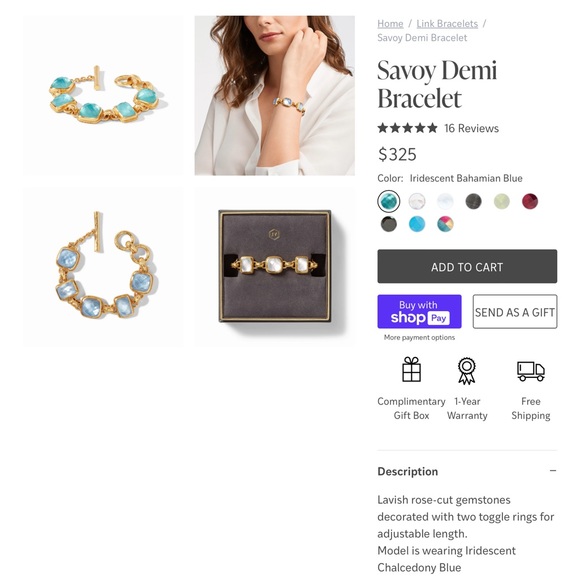Image resolution: width=580 pixels, height=580 pixels.
Task: Open Link Bracelets breadcrumb
Action: pyautogui.click(x=447, y=24)
